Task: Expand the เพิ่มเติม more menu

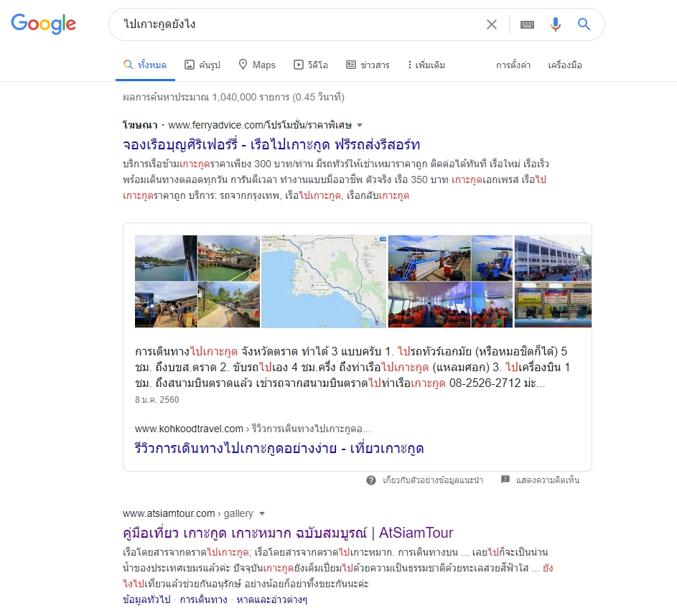Action: (x=426, y=65)
